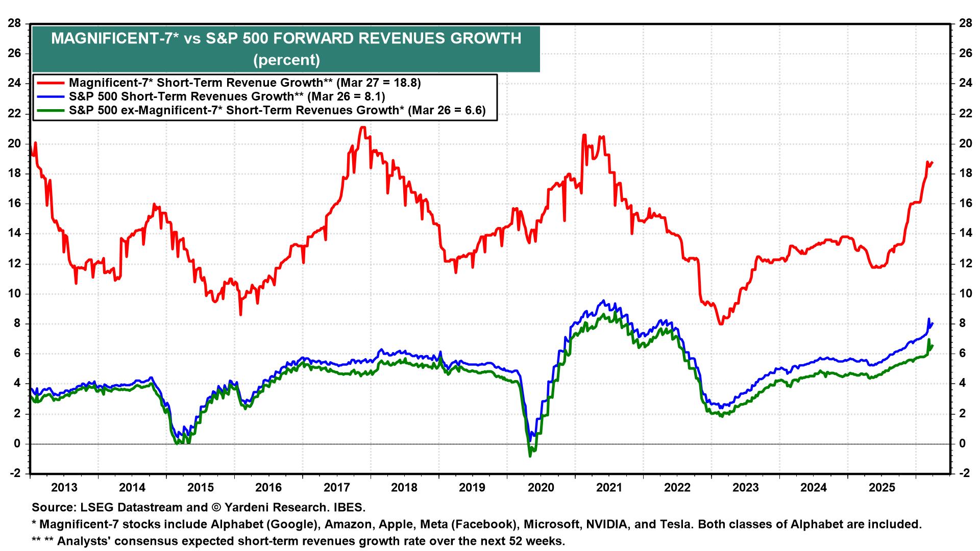Click the left y-axis value 0

[x=17, y=444]
